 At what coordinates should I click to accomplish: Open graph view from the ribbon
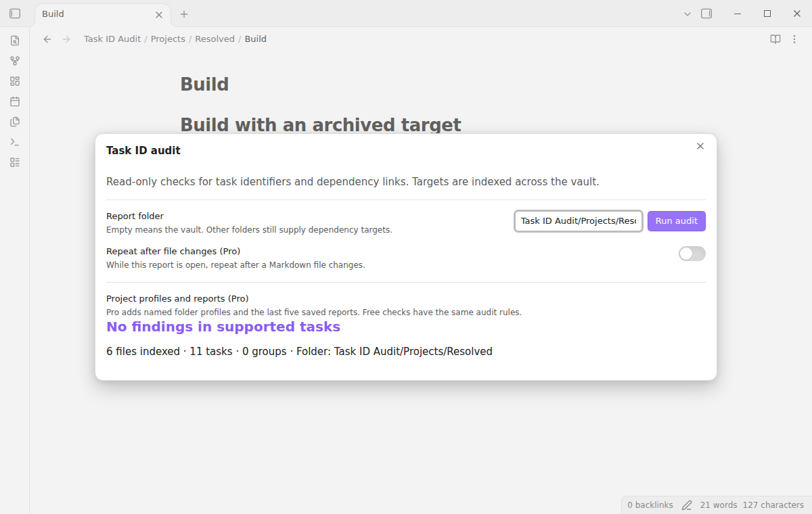(15, 61)
